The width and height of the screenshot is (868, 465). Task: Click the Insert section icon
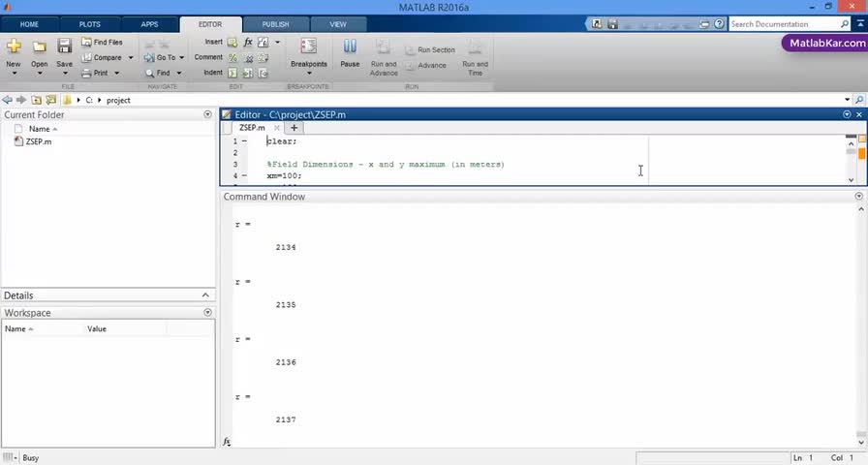(232, 42)
